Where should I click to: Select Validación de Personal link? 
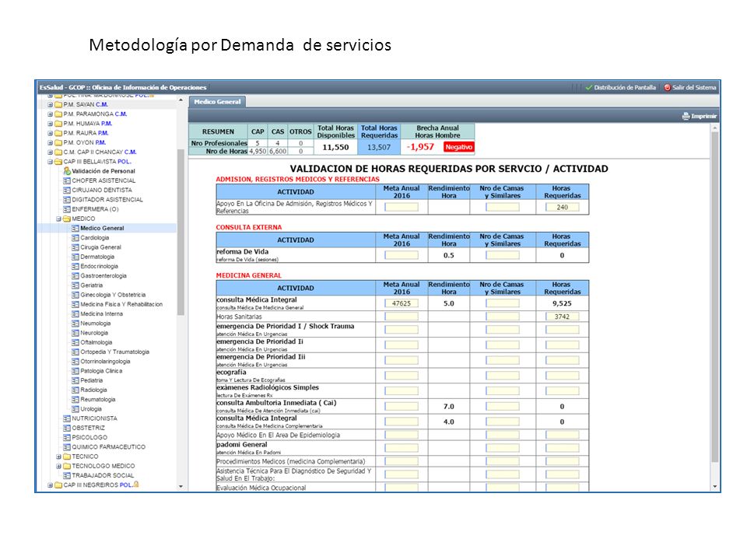coord(103,171)
